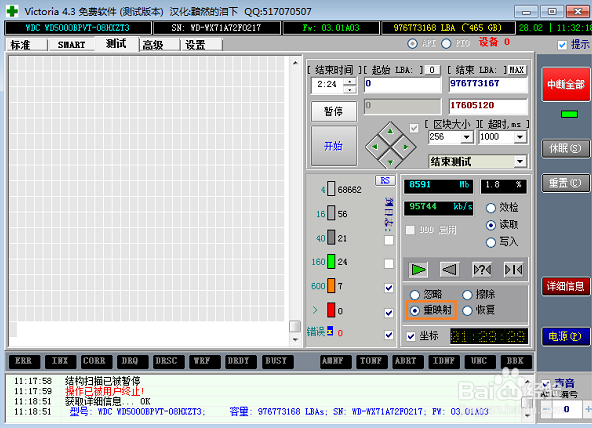This screenshot has width=592, height=428.
Task: Click the 开始 start button
Action: (334, 146)
